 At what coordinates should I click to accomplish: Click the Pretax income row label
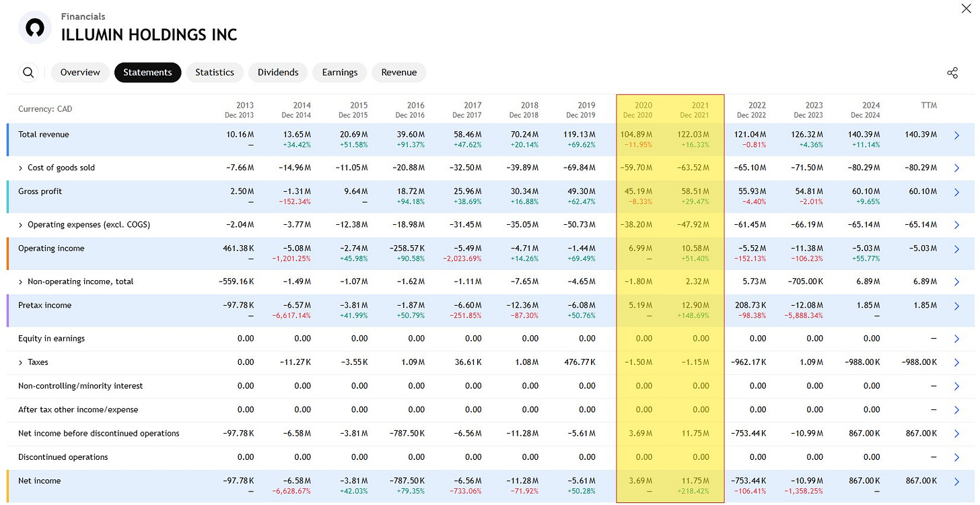pyautogui.click(x=44, y=305)
